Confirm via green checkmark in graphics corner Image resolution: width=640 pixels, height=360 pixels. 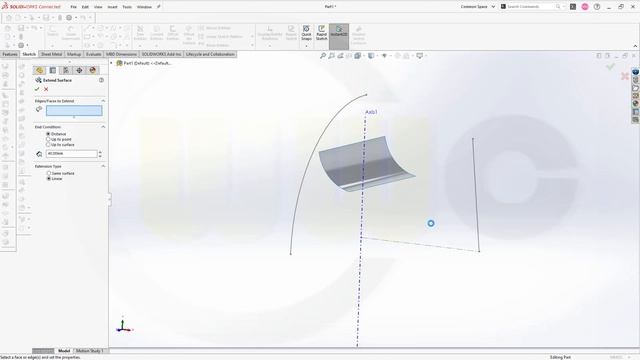point(610,66)
